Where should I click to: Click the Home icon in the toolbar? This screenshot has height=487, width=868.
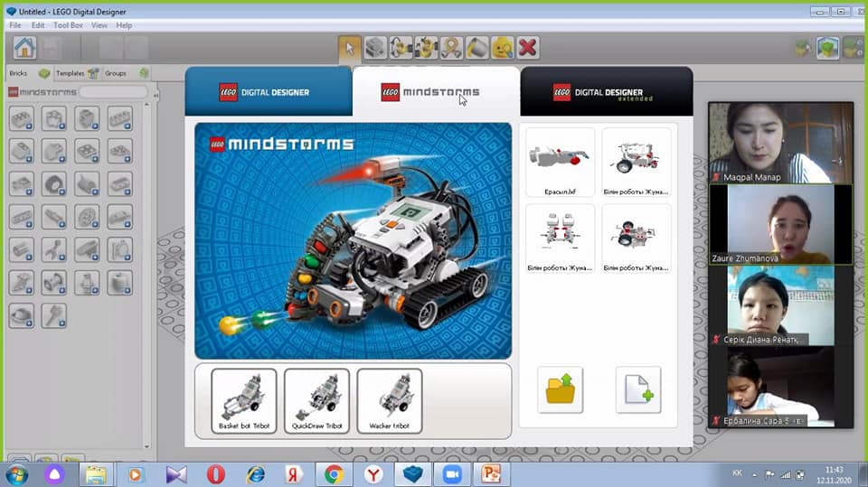click(x=24, y=48)
